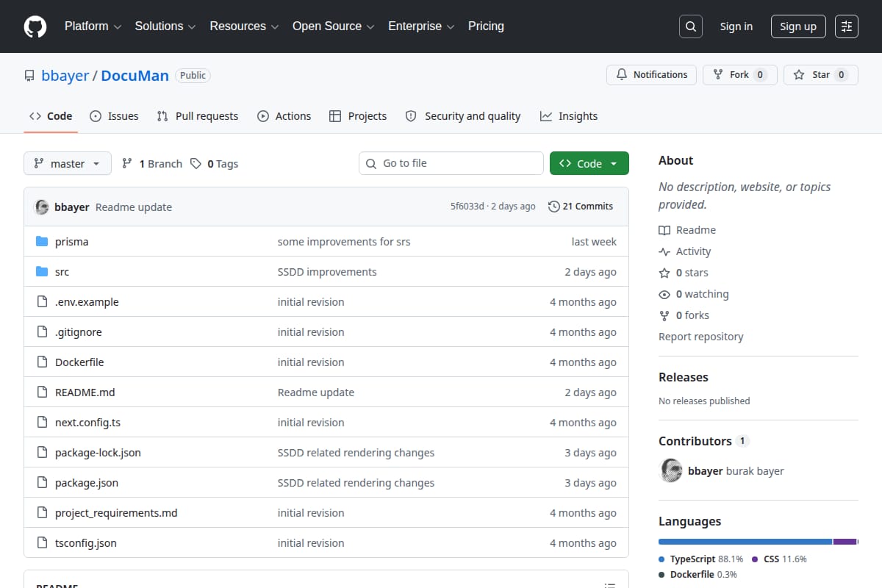
Task: Open the GitHub logo home link
Action: click(35, 26)
